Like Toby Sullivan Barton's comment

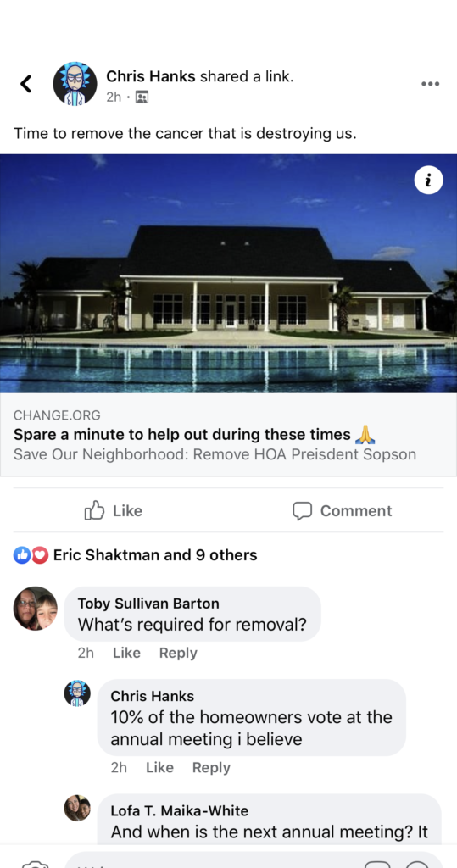pyautogui.click(x=126, y=653)
